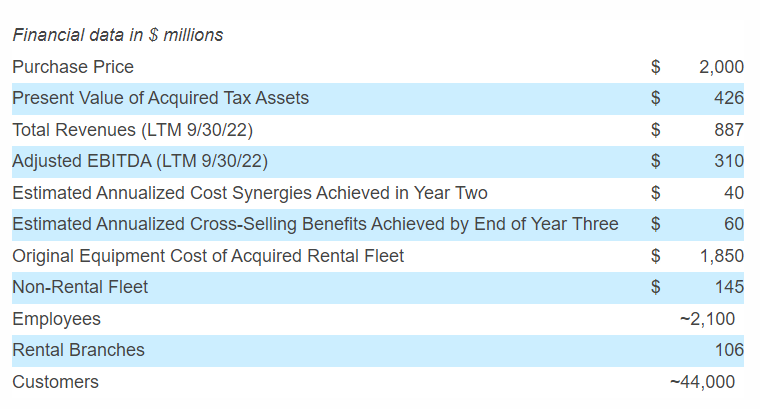Screen dimensions: 760x409
Task: Click the ~44,000 customers value
Action: (702, 382)
